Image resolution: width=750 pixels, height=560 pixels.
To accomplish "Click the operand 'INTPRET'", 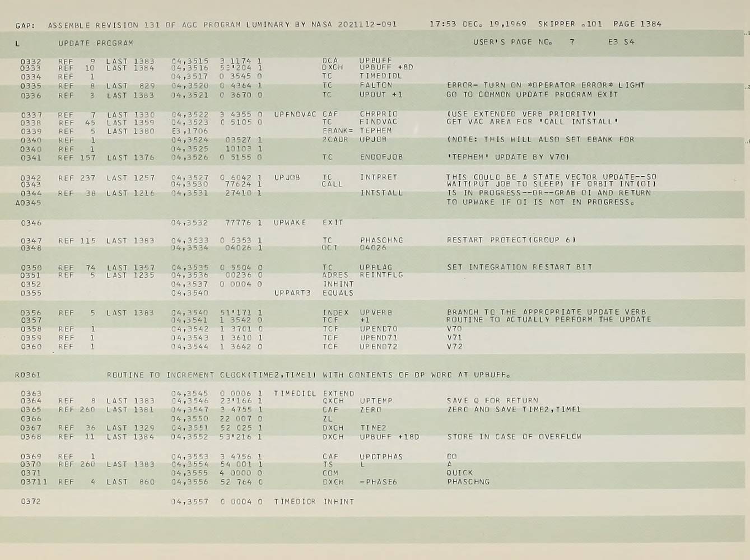I will pyautogui.click(x=379, y=177).
